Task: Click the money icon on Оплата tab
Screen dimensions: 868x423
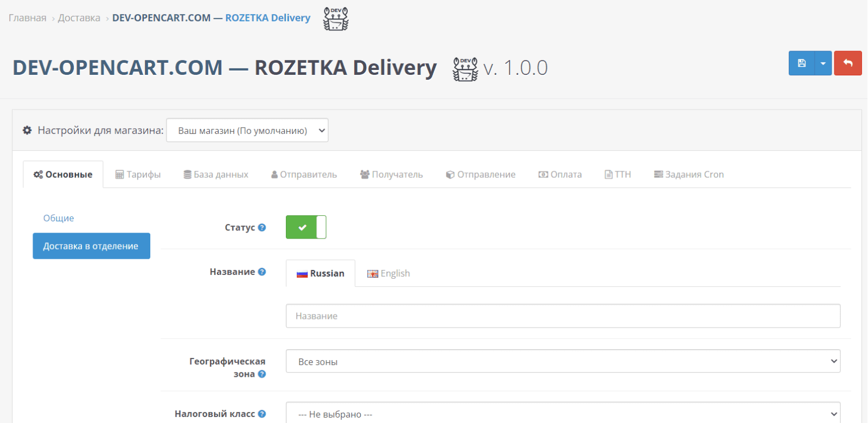Action: pyautogui.click(x=543, y=175)
